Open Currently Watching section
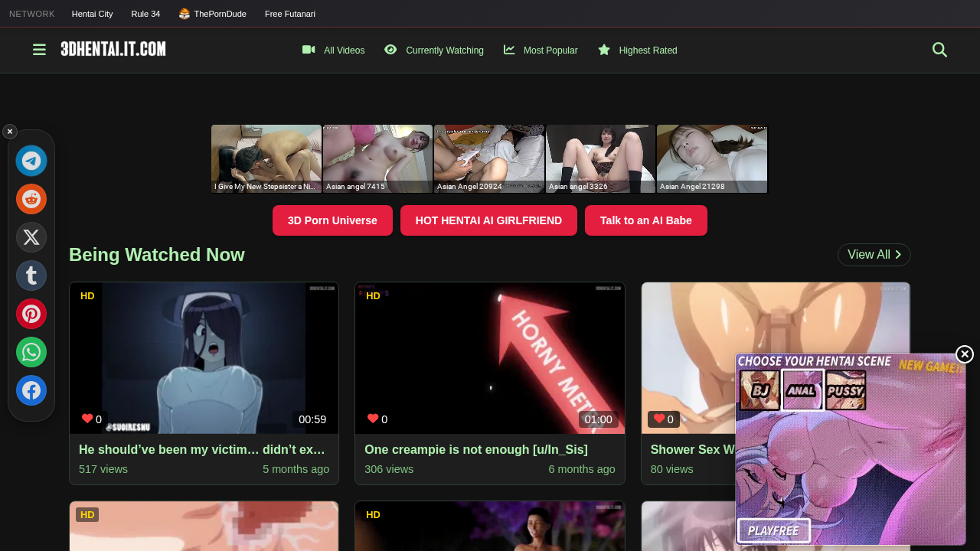Screen dimensions: 980x551 (x=434, y=51)
